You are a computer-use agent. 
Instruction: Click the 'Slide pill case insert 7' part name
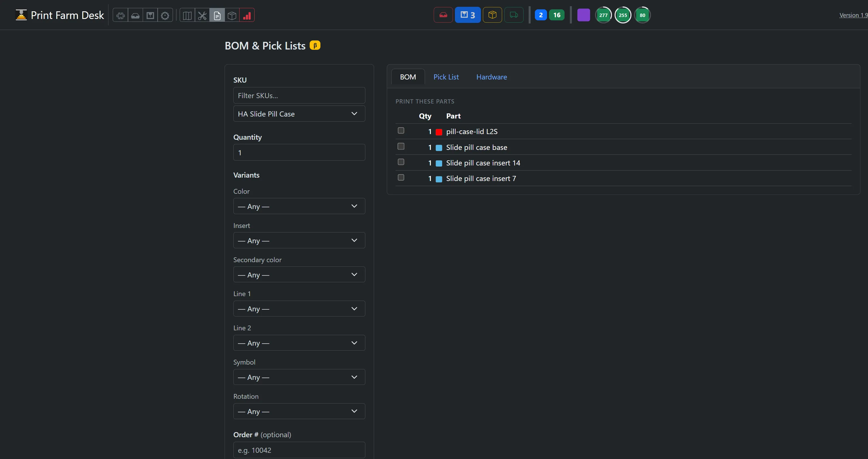pos(481,178)
